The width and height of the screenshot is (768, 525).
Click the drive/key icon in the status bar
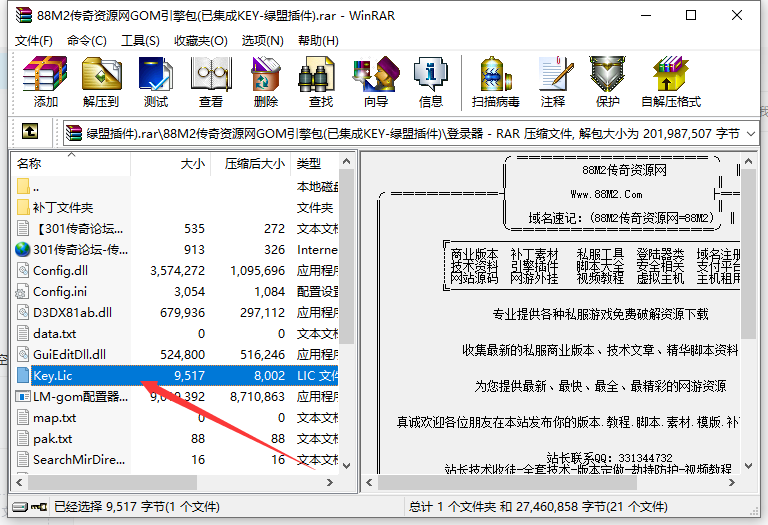29,507
